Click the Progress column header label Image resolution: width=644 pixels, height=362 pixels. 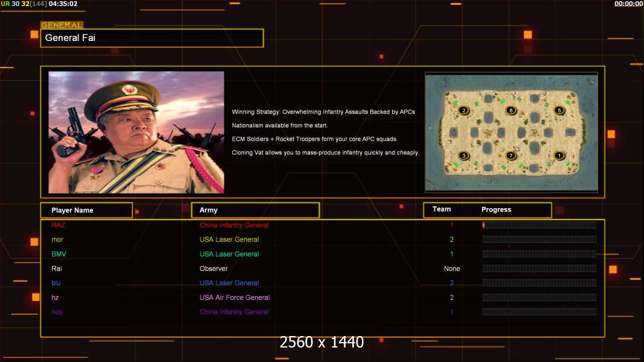click(496, 210)
